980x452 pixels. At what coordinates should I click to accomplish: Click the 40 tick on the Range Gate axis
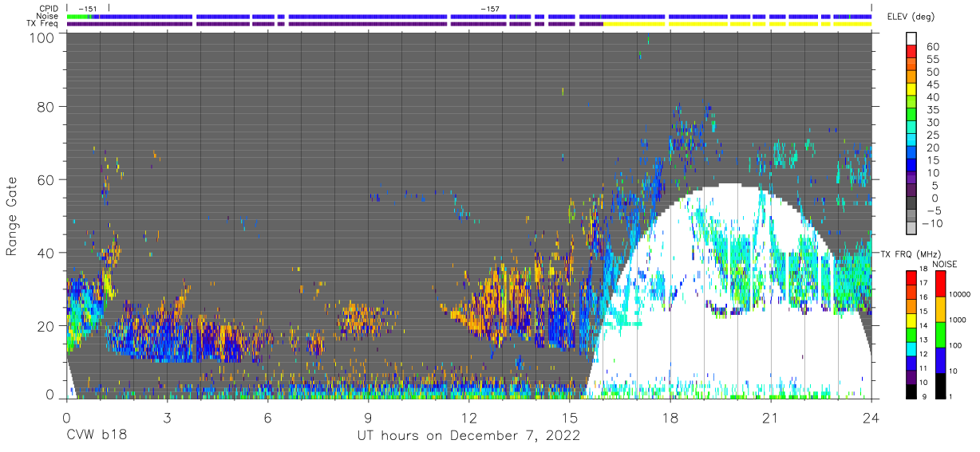click(x=46, y=254)
